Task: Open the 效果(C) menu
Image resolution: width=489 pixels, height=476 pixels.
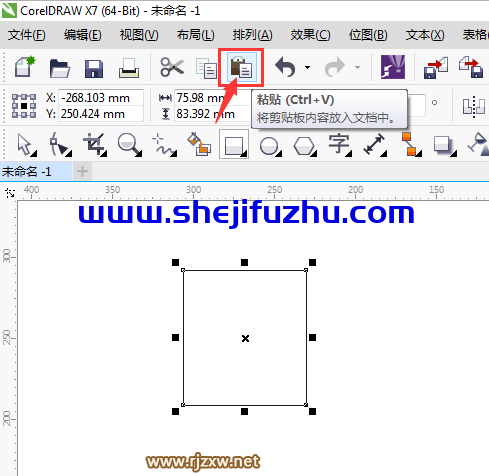Action: pos(310,35)
